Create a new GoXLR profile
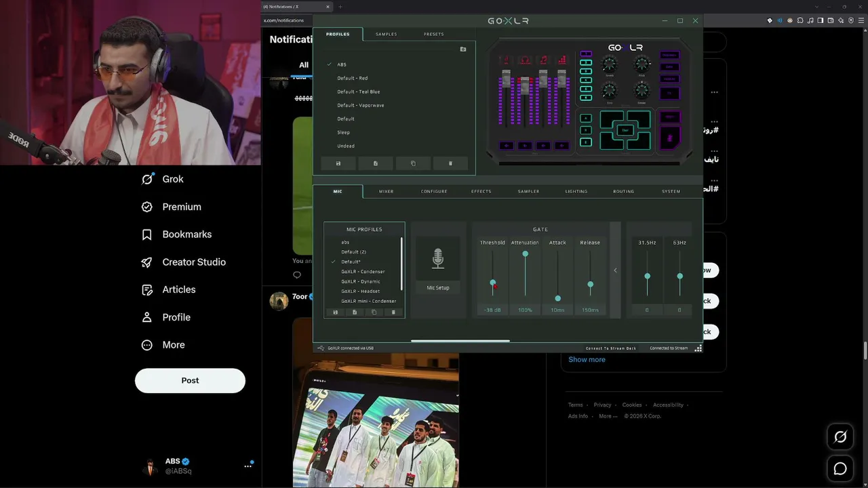The width and height of the screenshot is (868, 488). tap(376, 163)
